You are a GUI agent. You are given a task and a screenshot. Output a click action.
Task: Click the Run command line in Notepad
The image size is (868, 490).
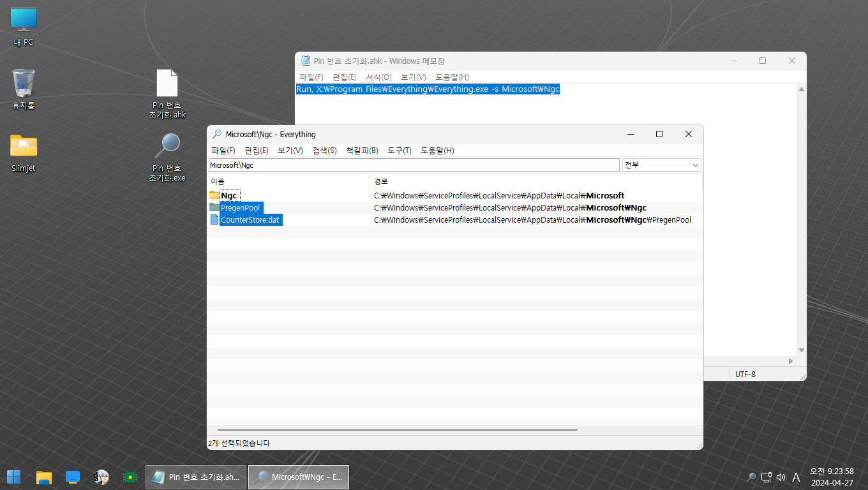428,89
